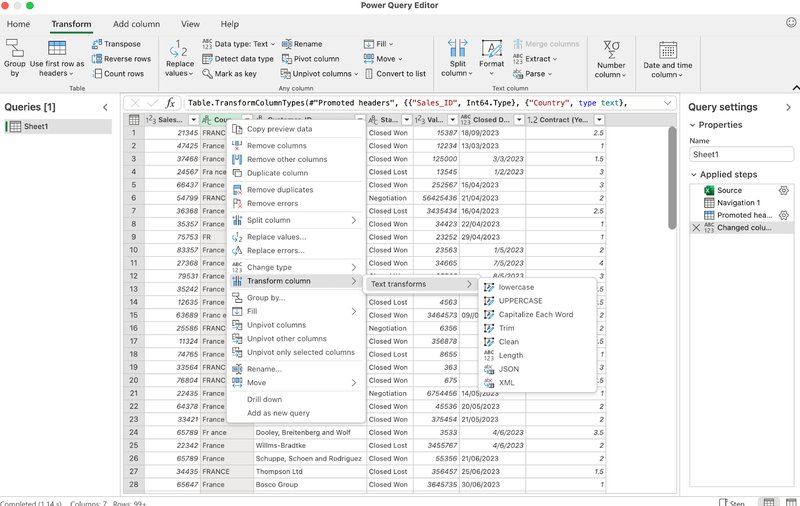The image size is (800, 506).
Task: Open the Parse dropdown
Action: pyautogui.click(x=532, y=73)
